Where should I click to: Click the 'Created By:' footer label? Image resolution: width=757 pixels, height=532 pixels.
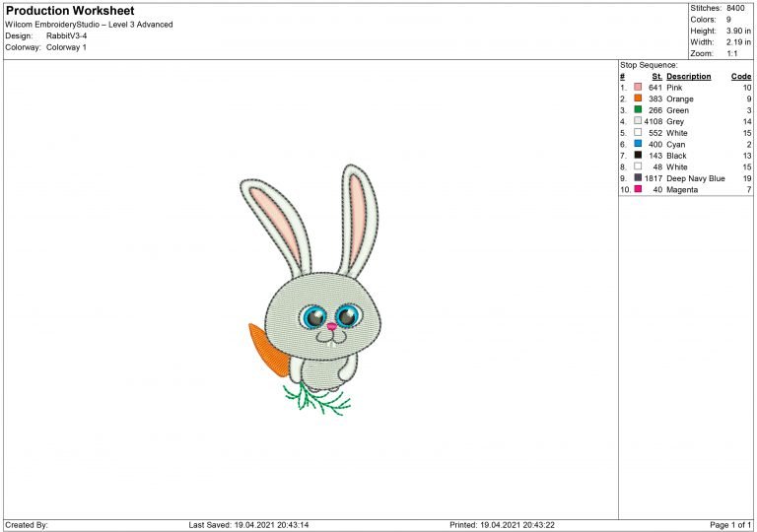(27, 525)
